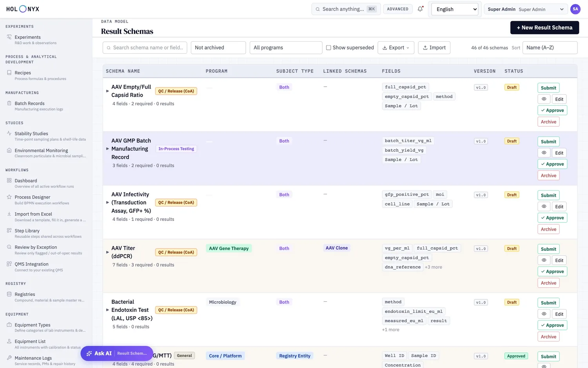The height and width of the screenshot is (368, 588).
Task: Click the Holonyx logo
Action: (23, 9)
